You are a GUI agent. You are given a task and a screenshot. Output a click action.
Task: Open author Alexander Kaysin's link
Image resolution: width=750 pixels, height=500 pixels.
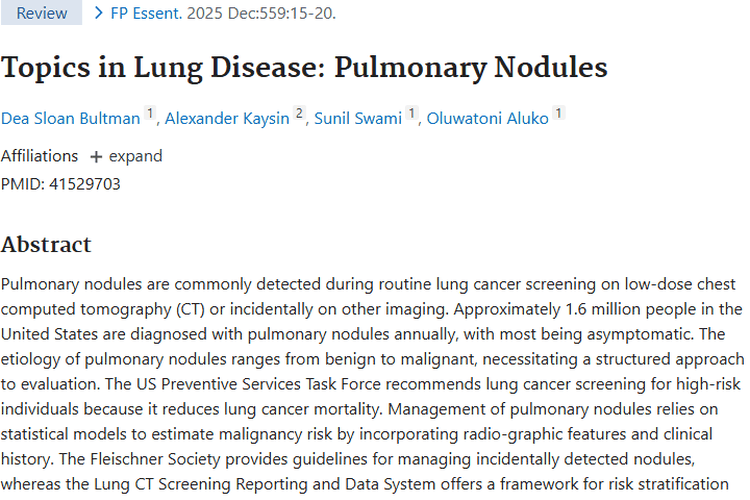click(227, 118)
